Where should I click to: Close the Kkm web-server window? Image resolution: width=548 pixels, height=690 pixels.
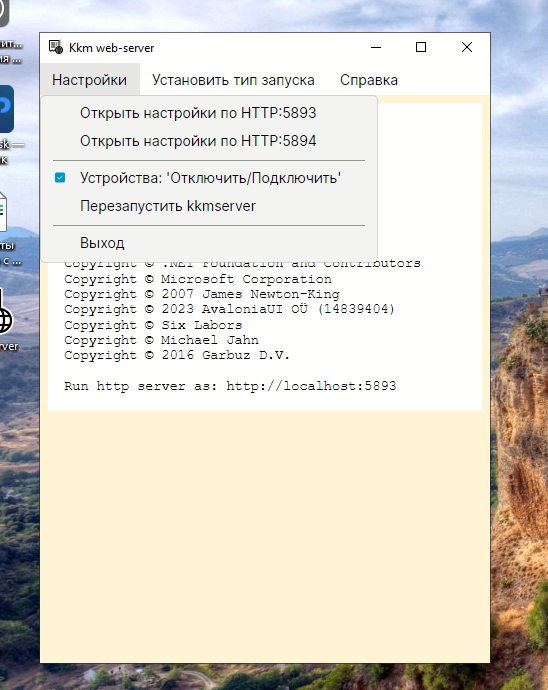click(x=467, y=47)
